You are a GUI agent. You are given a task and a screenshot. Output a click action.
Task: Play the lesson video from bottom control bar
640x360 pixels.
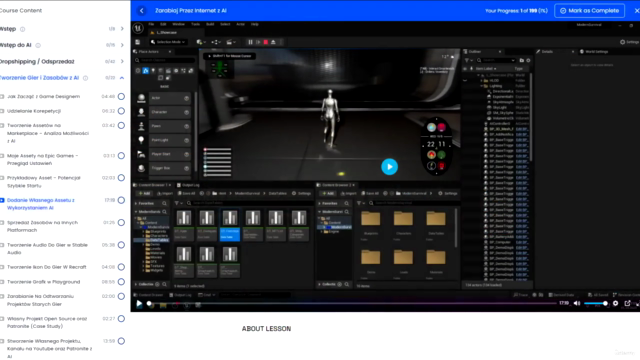[x=139, y=304]
